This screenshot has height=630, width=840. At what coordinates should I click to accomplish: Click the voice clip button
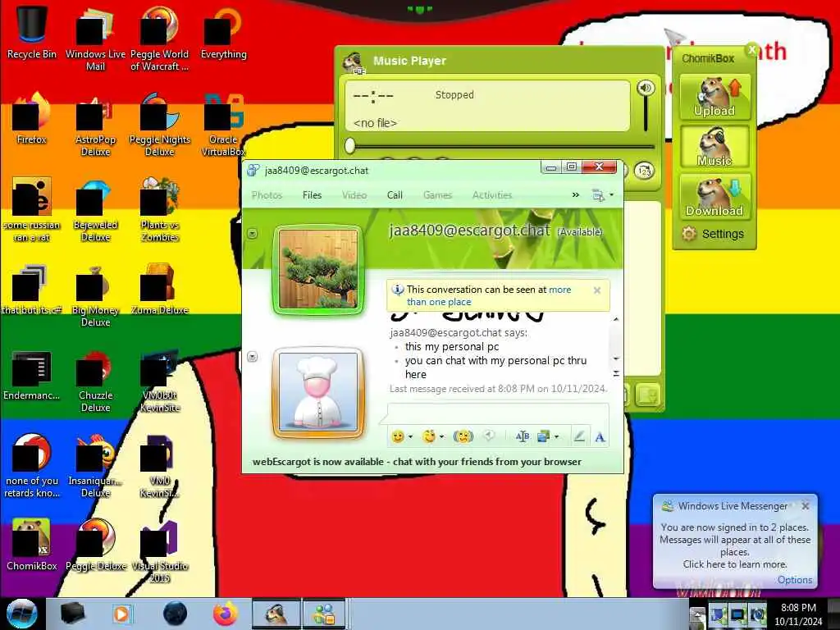(488, 436)
